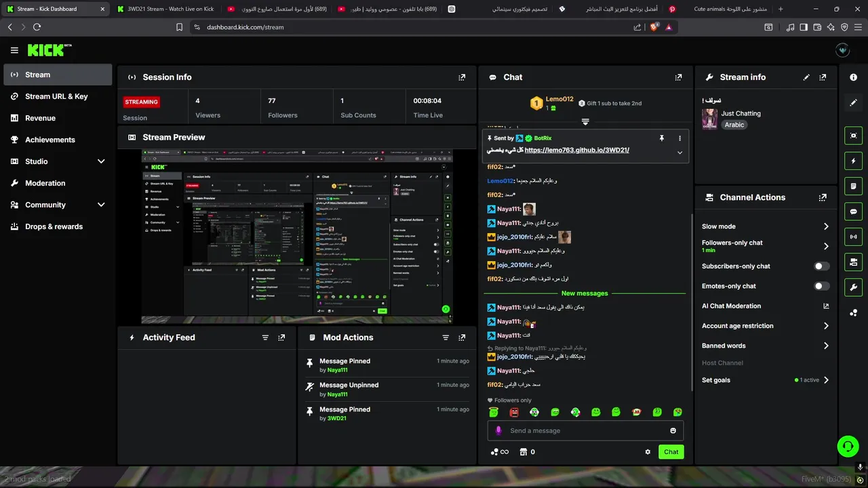Click the purple microphone icon in chat
Viewport: 868px width, 488px height.
pyautogui.click(x=498, y=431)
